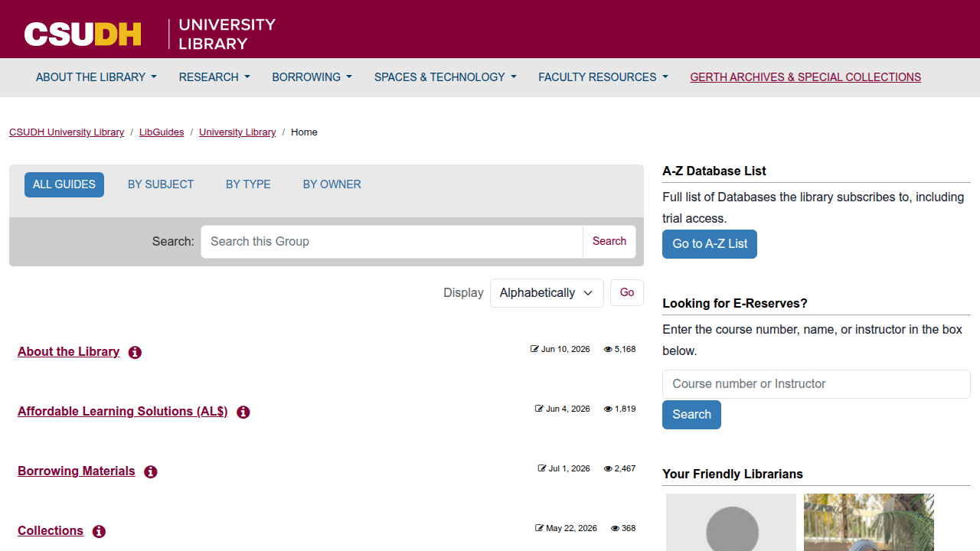Switch to By Type tab
Image resolution: width=980 pixels, height=551 pixels.
[248, 184]
